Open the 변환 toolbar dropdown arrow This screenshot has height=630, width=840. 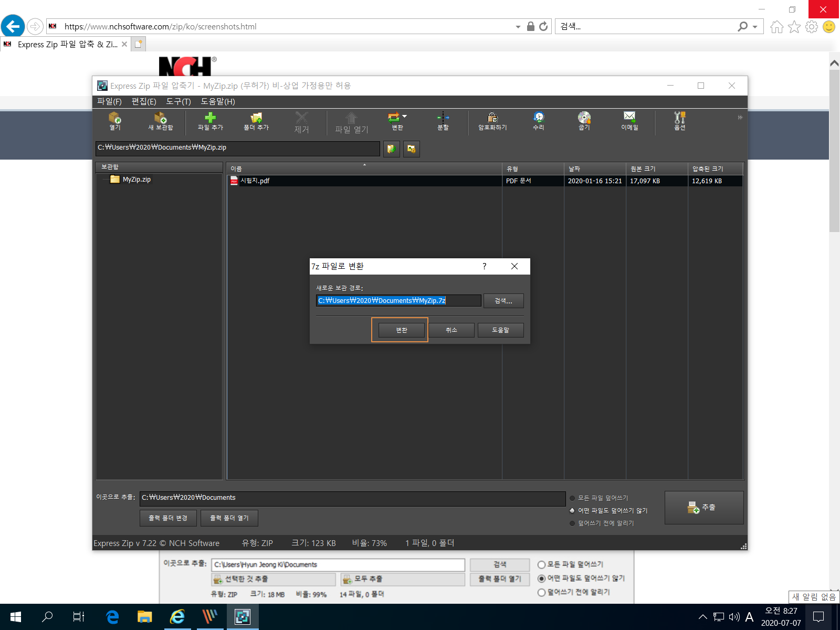pos(404,117)
